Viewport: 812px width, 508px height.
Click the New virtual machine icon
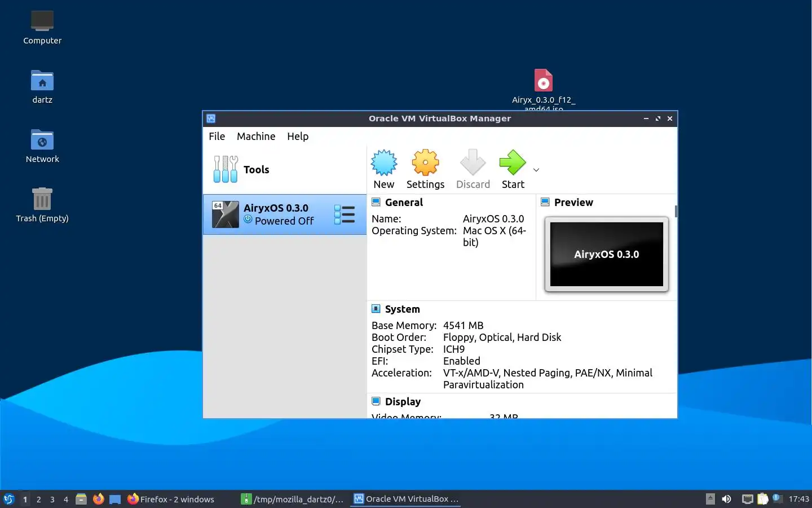click(384, 163)
